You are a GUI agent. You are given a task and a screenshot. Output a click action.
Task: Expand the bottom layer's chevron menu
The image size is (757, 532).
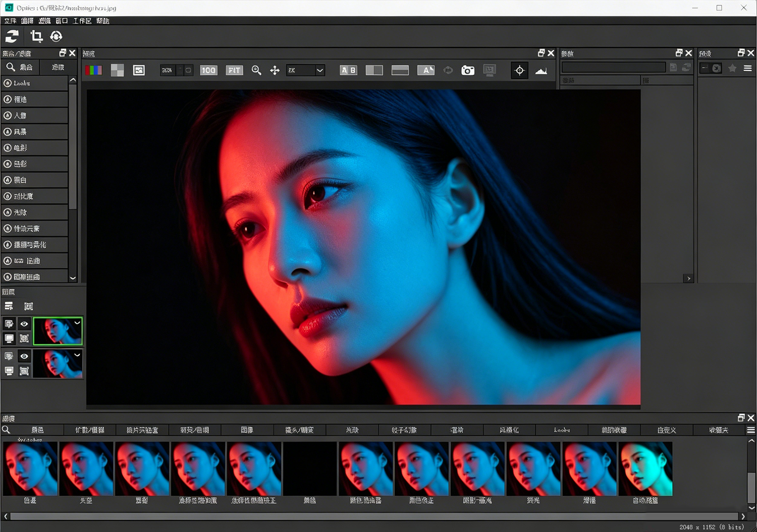click(77, 355)
